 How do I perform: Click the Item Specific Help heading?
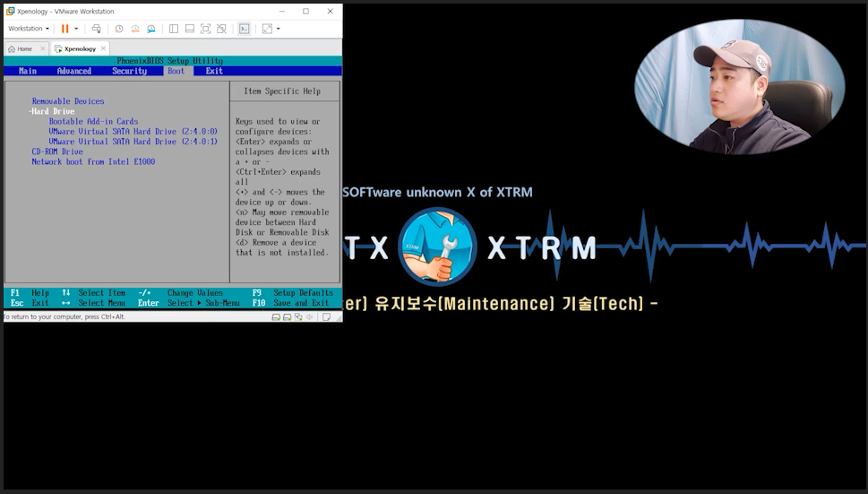[x=282, y=91]
